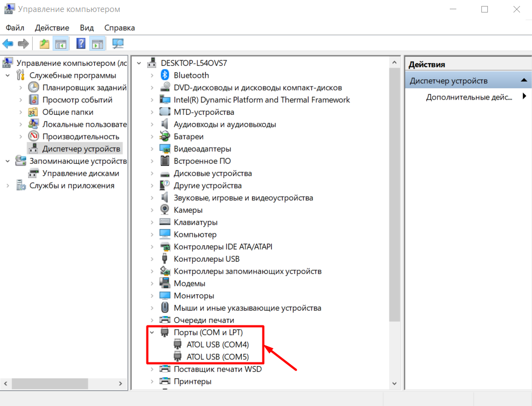This screenshot has height=406, width=532.
Task: Expand the Очереди печати category
Action: click(x=152, y=320)
